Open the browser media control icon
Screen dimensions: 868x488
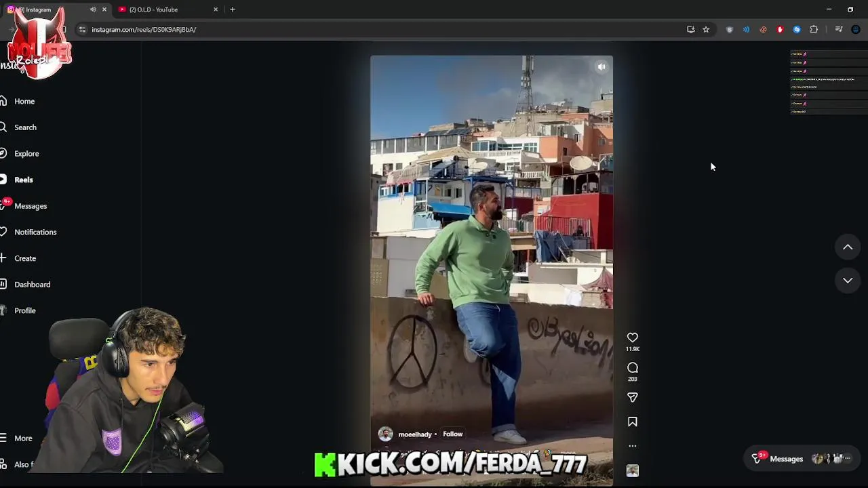(x=839, y=30)
